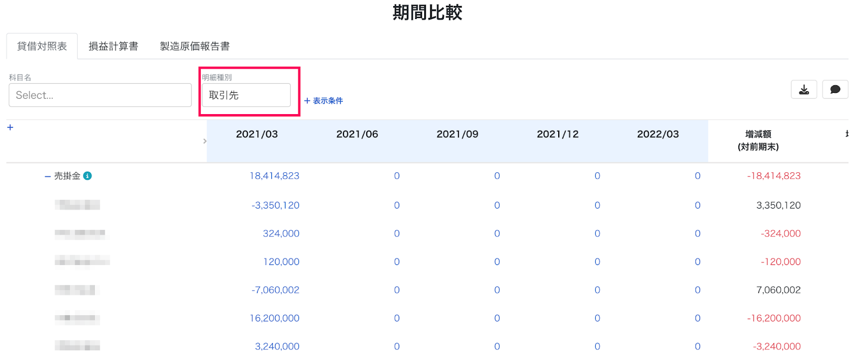
Task: Expand the column panel with the chevron arrow
Action: pyautogui.click(x=205, y=141)
